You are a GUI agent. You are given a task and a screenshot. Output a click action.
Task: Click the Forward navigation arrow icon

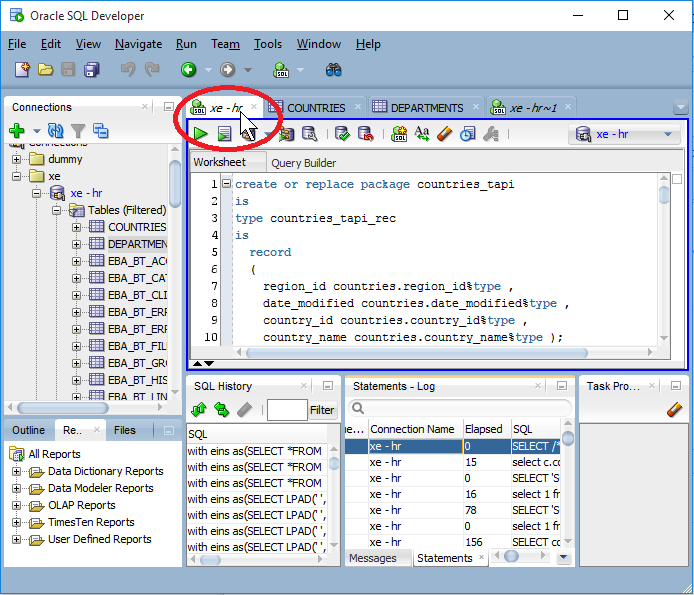227,70
